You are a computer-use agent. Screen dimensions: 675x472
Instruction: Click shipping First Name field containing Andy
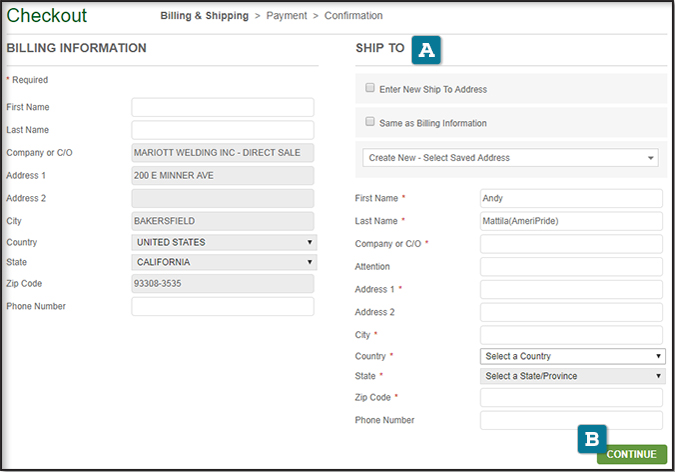pos(571,198)
